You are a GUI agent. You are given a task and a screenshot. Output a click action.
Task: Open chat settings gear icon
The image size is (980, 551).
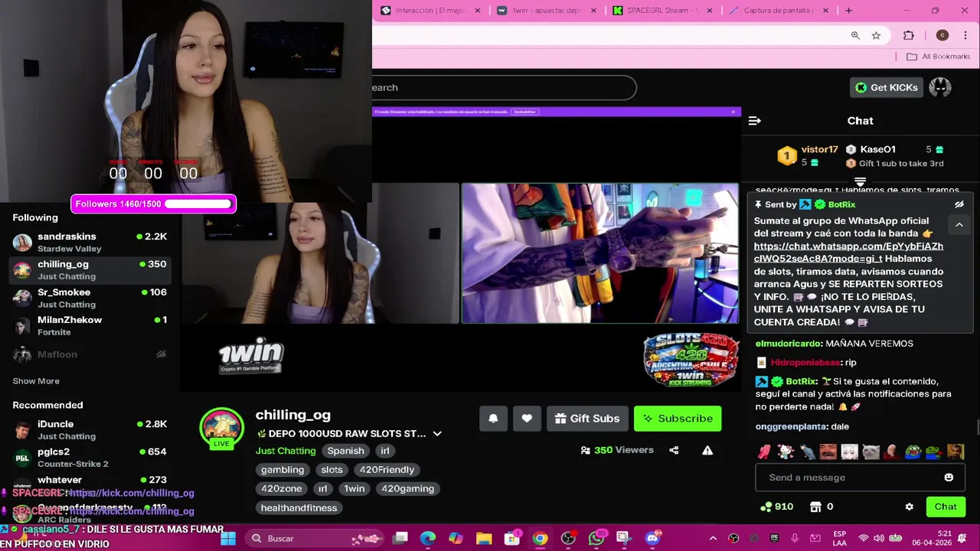point(910,507)
